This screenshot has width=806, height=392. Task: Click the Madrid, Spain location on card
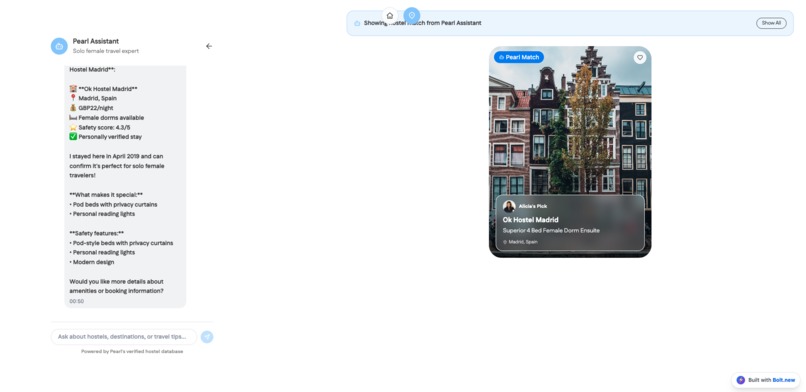(520, 241)
